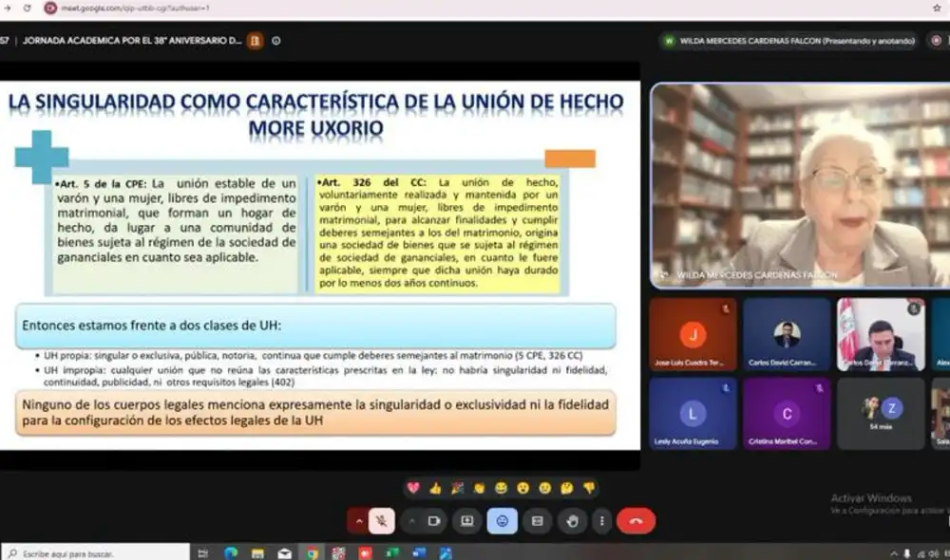Image resolution: width=950 pixels, height=560 pixels.
Task: Raise your hand with the hand icon
Action: (x=573, y=521)
